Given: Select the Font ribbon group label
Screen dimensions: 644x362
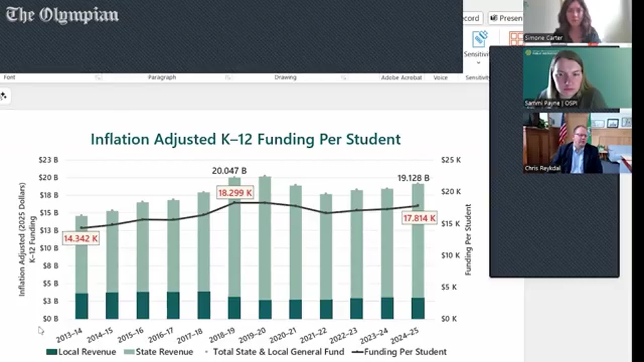Looking at the screenshot, I should point(10,78).
